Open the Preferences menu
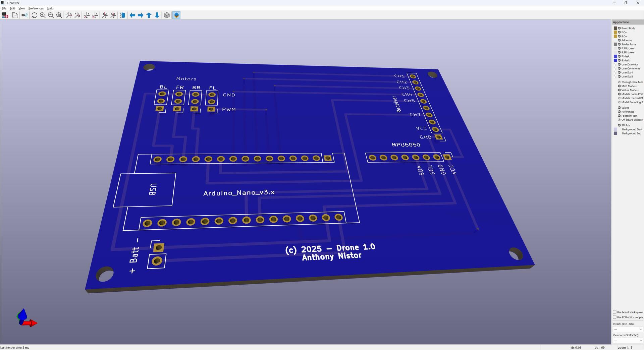The image size is (644, 350). pos(36,8)
